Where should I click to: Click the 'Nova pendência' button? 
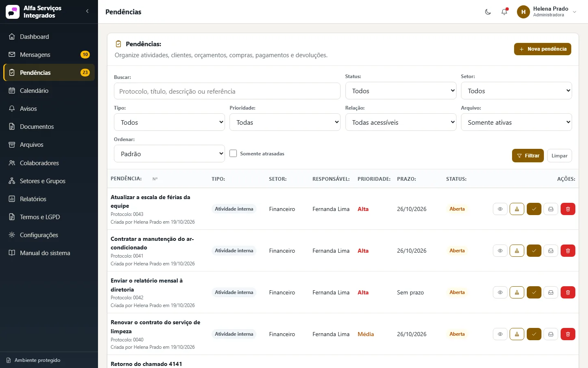[543, 49]
